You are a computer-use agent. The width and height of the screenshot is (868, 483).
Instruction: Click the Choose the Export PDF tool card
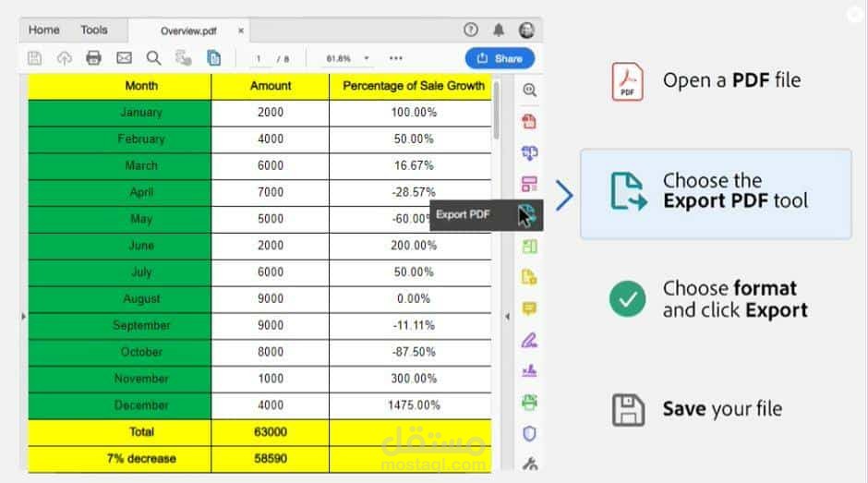pyautogui.click(x=716, y=194)
